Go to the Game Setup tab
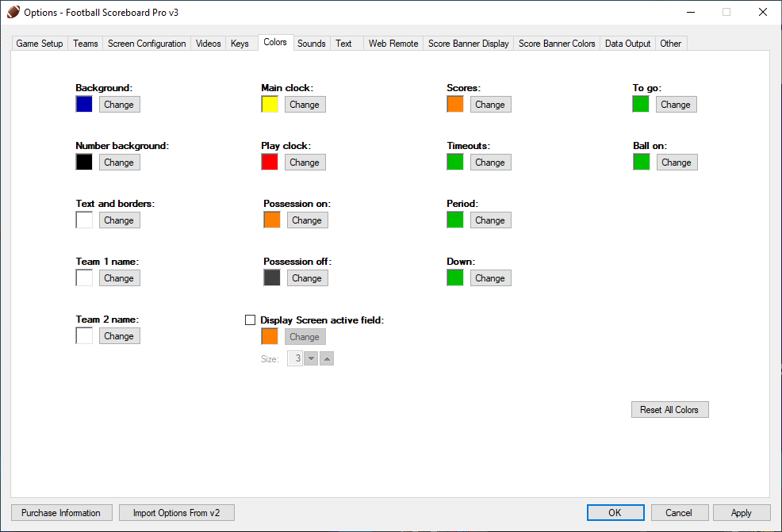The image size is (782, 532). [40, 44]
